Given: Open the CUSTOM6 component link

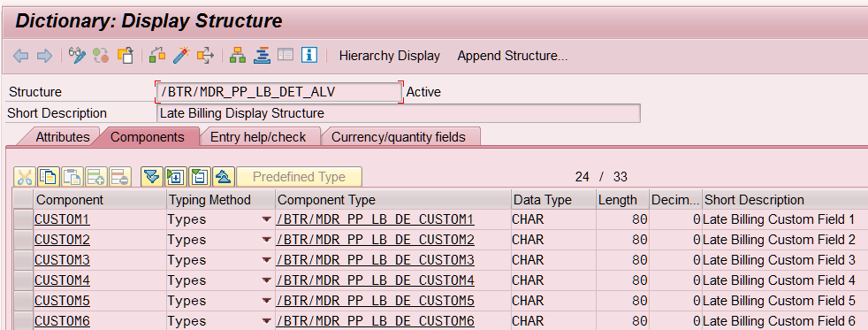Looking at the screenshot, I should [62, 321].
